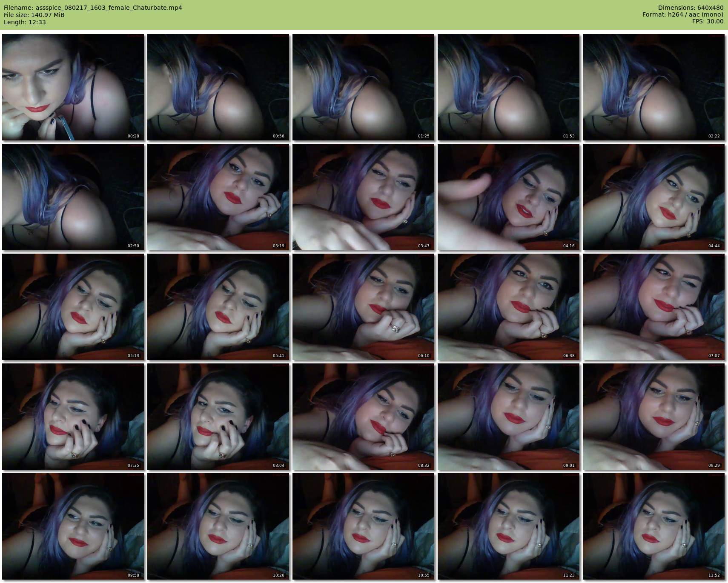
Task: Select the frame at 04:16
Action: coord(508,197)
